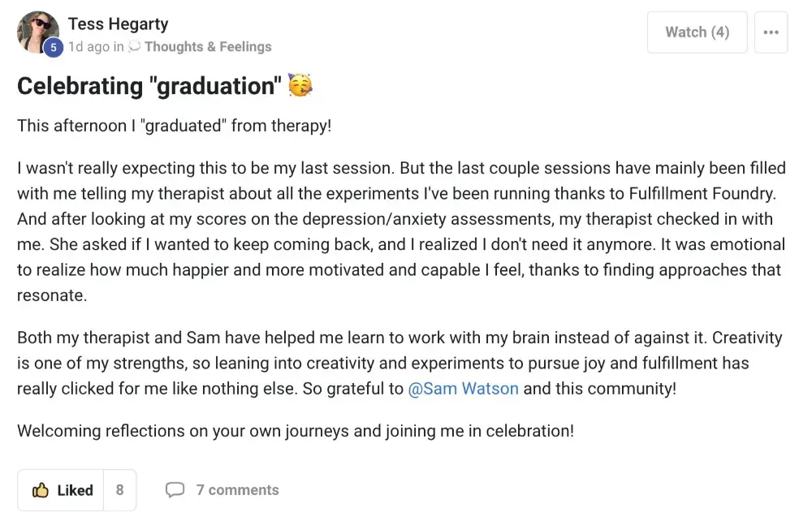Open the Thoughts & Feelings category
Viewport: 812px width, 521px height.
pos(208,47)
